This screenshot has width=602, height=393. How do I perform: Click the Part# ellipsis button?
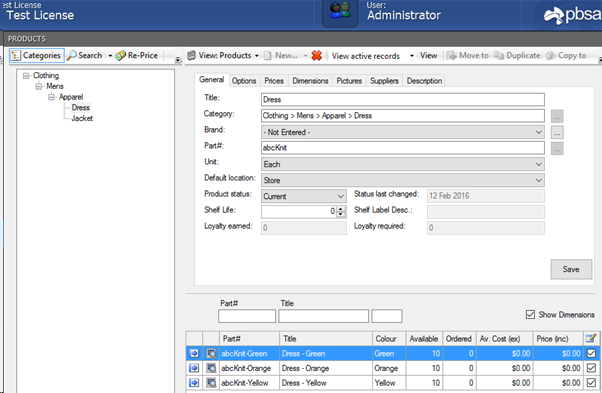[557, 149]
